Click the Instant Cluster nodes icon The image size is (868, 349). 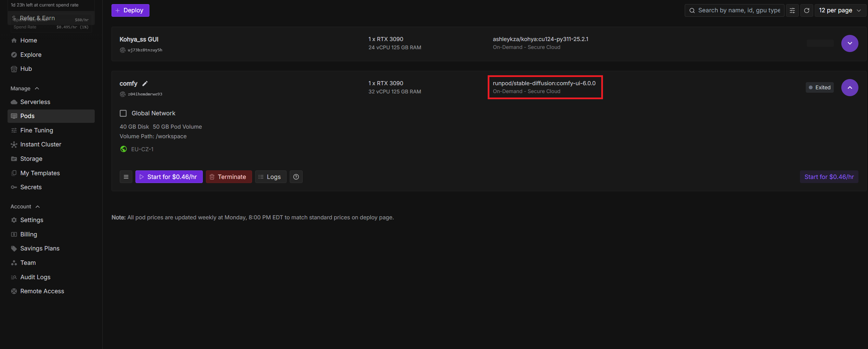point(14,145)
